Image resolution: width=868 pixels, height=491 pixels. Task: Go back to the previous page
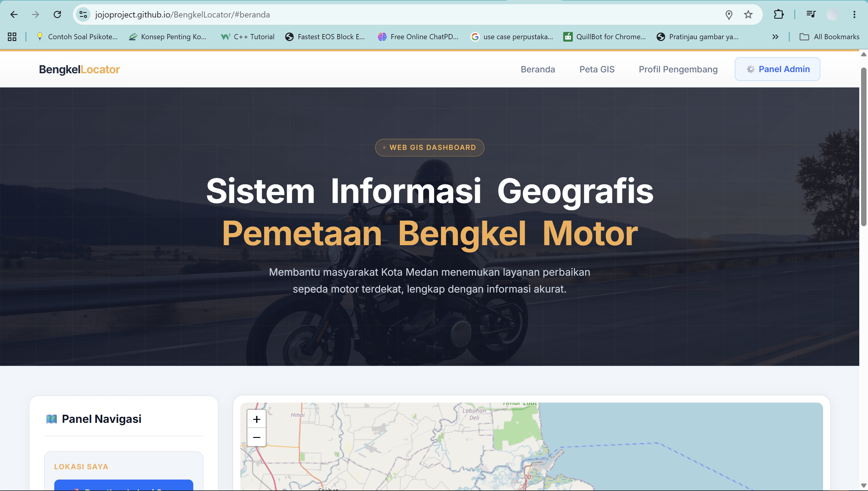click(x=14, y=14)
